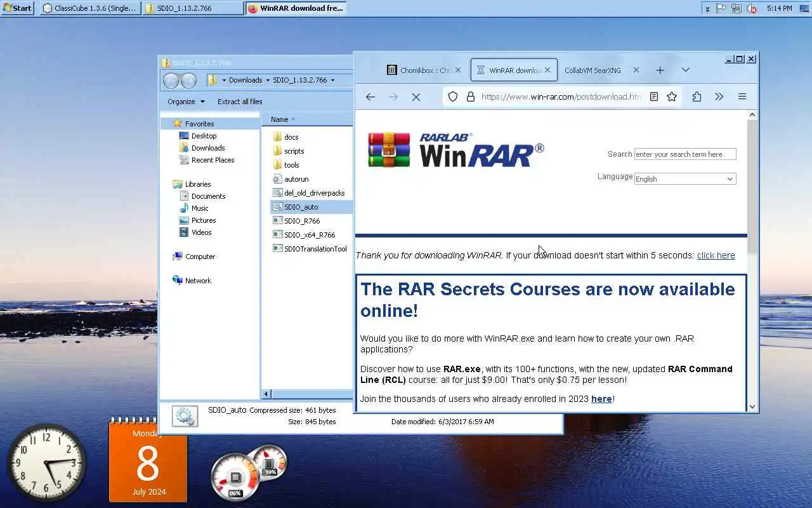The height and width of the screenshot is (508, 812).
Task: Open the 'here' enroll link
Action: click(601, 399)
